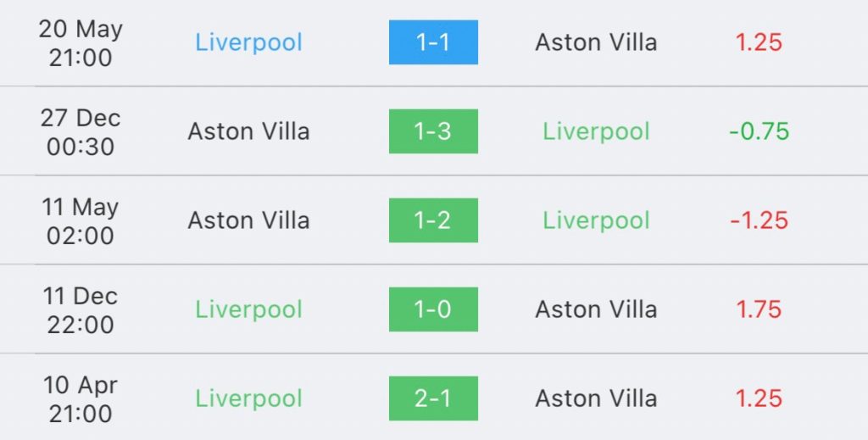868x440 pixels.
Task: Select green Liverpool in 11 May match
Action: click(596, 220)
